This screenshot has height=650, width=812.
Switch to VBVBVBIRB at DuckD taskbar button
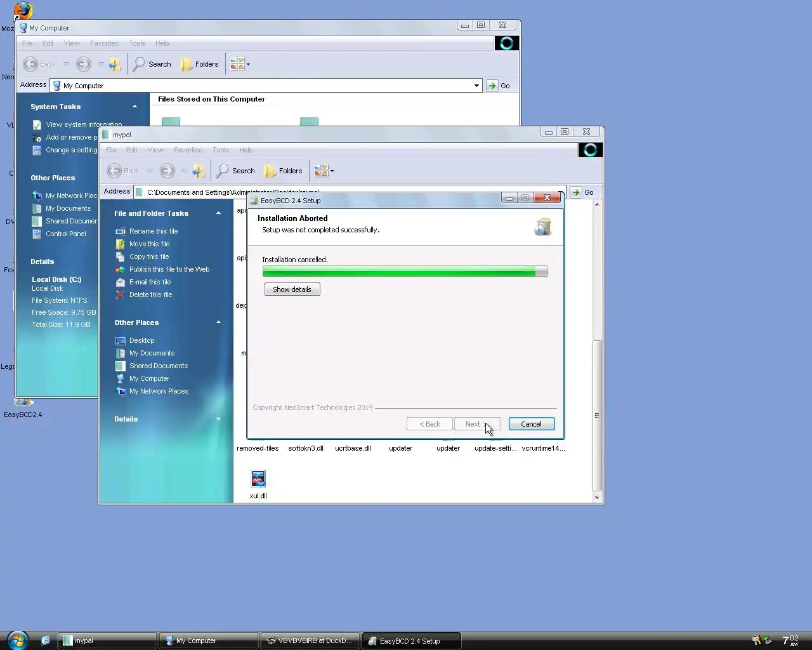(310, 640)
